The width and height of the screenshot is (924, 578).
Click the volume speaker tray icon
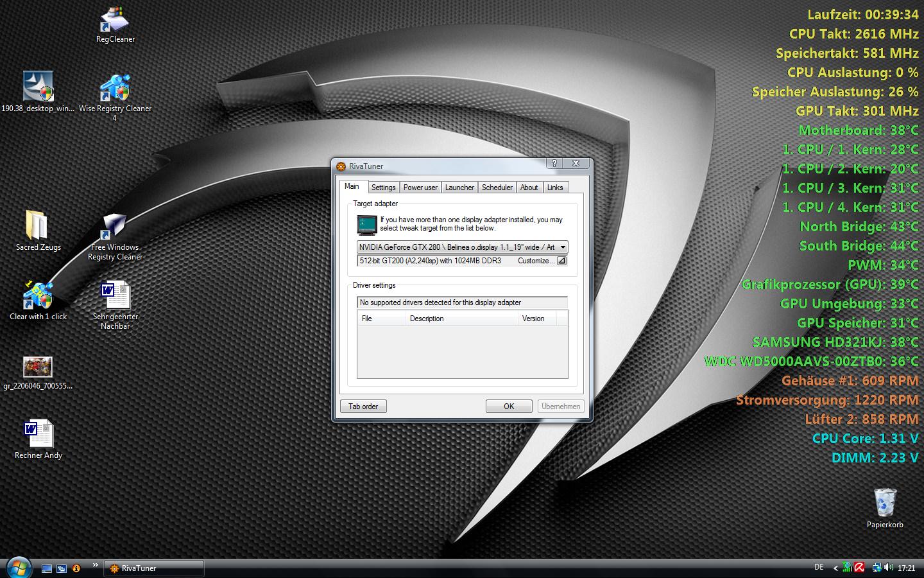[889, 568]
